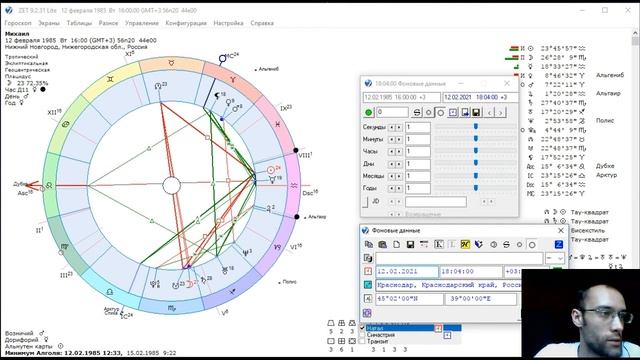Step forward with right chevron in time dialog
This screenshot has width=640, height=360.
[x=501, y=112]
